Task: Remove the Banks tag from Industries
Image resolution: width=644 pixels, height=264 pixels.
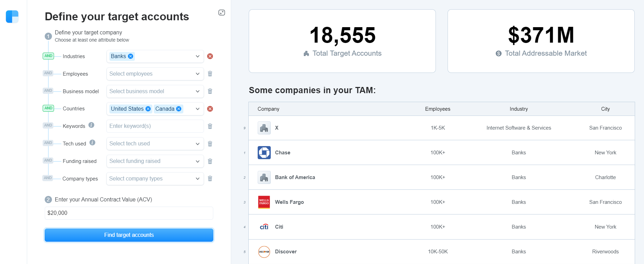Action: click(x=131, y=56)
